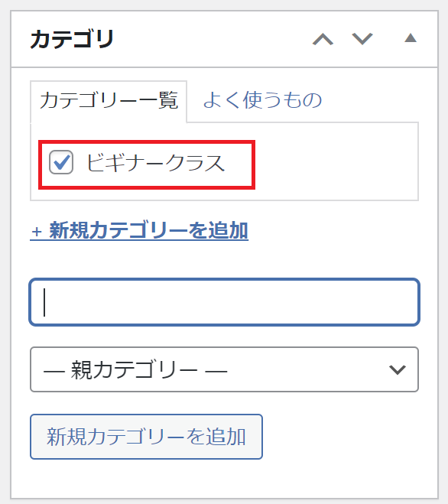
Task: Focus the new category name field
Action: [x=224, y=302]
